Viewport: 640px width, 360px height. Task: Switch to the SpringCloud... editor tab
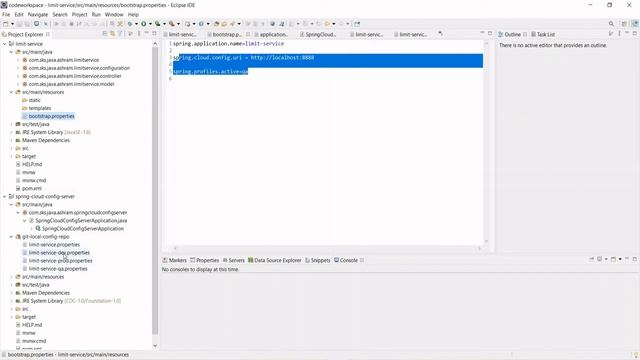coord(320,34)
